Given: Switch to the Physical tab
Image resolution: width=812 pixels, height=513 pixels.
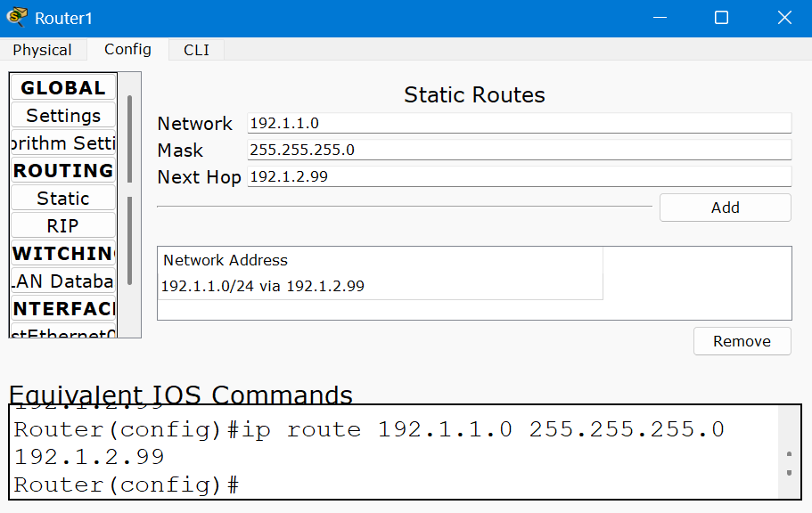Looking at the screenshot, I should click(x=43, y=50).
